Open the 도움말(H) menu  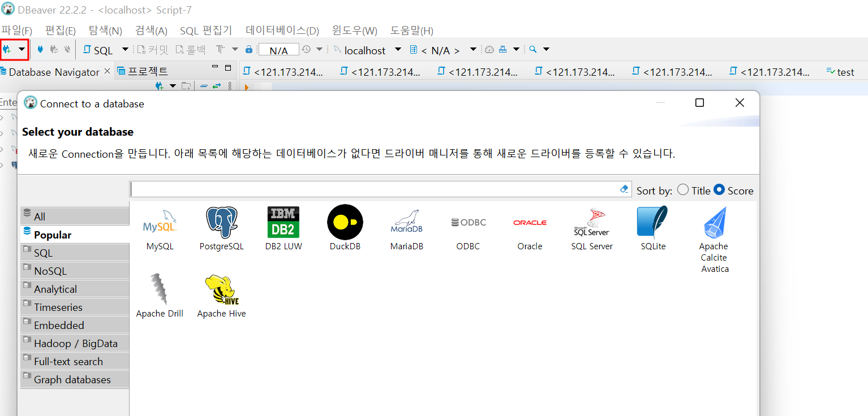pyautogui.click(x=412, y=31)
